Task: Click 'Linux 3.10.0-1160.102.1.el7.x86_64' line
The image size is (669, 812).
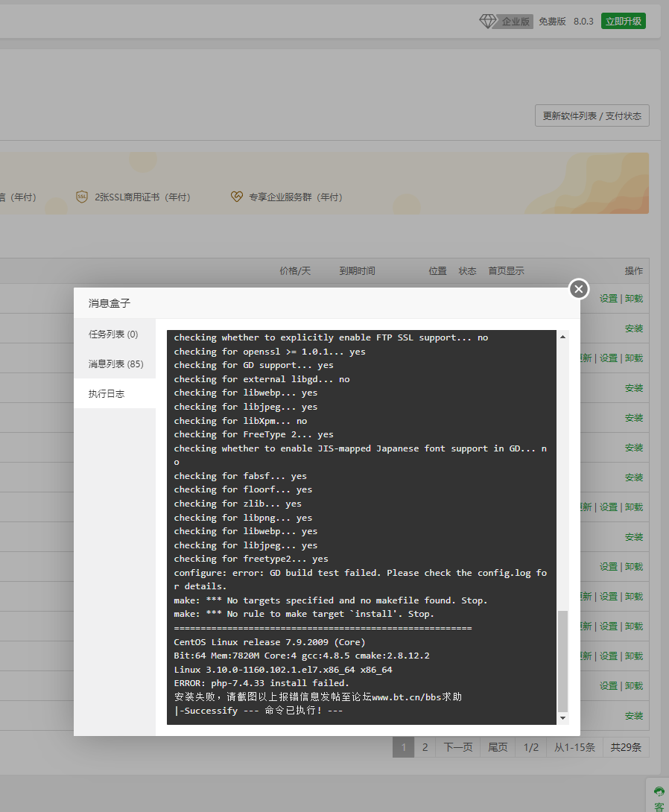Action: pyautogui.click(x=283, y=670)
